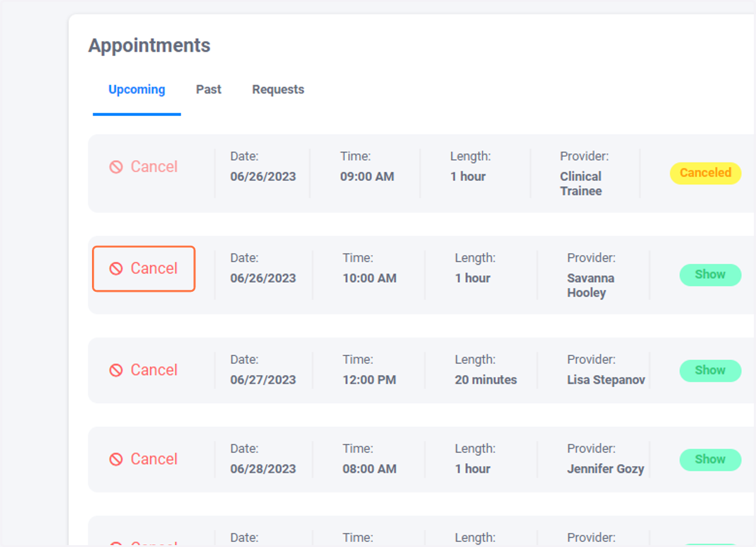Screen dimensions: 756x547
Task: Click provider name Clinical Trainee
Action: click(581, 183)
